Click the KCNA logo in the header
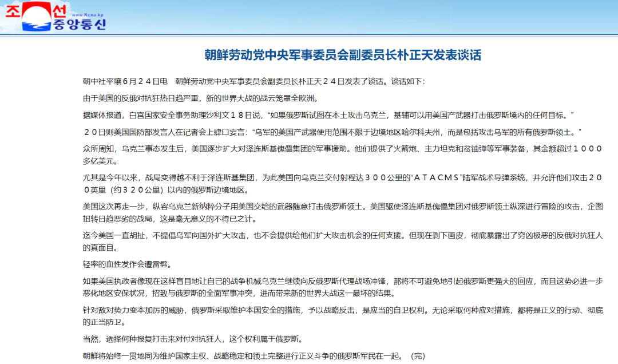 click(x=56, y=17)
